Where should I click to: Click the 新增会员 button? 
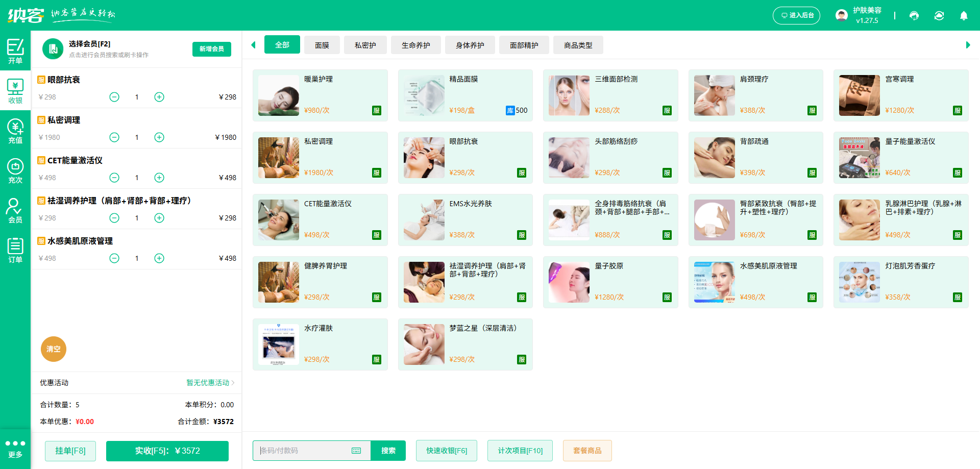(211, 49)
